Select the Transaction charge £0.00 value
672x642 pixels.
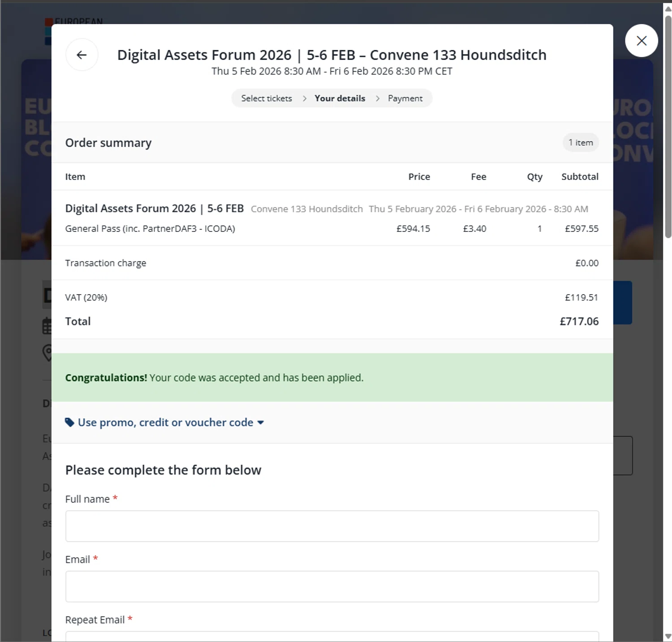pyautogui.click(x=586, y=263)
